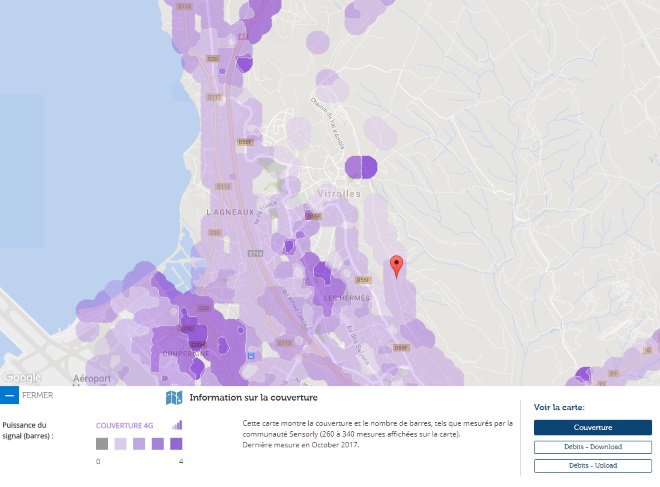The height and width of the screenshot is (487, 660).
Task: Click the small blue square map icon
Action: [x=251, y=356]
